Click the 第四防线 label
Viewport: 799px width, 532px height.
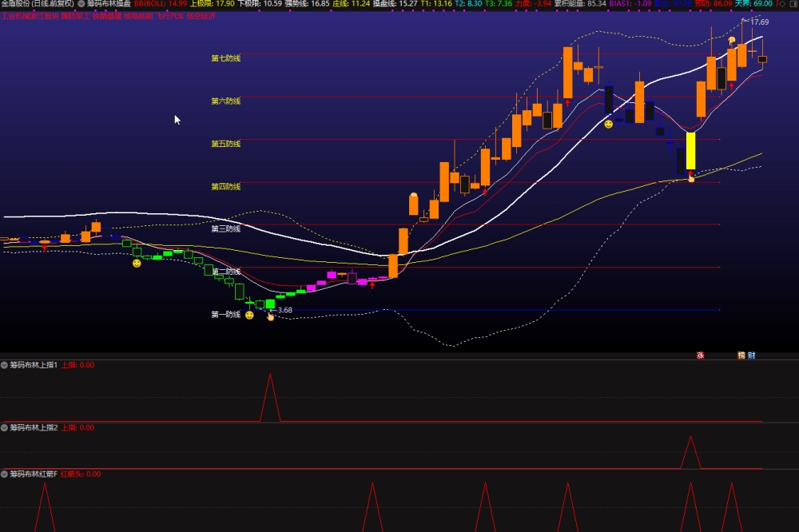point(226,186)
